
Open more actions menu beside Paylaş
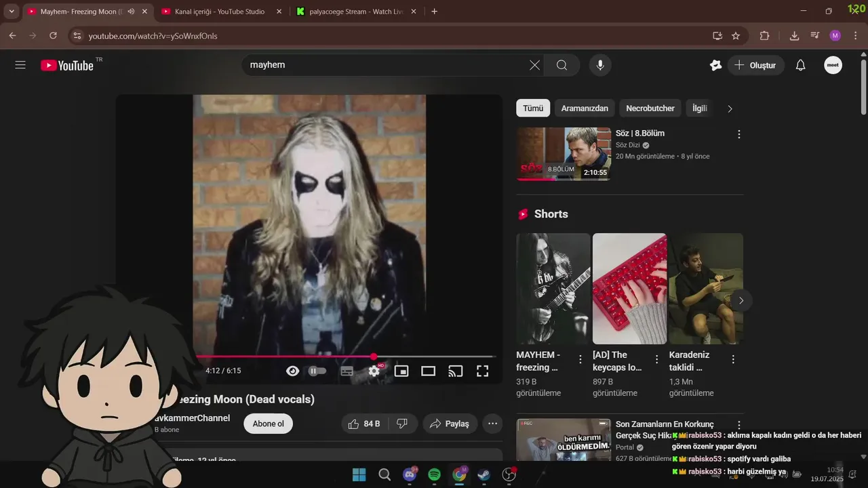point(493,424)
